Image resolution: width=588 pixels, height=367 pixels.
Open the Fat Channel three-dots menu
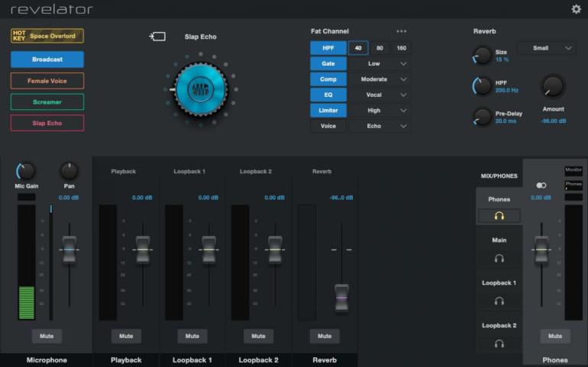coord(401,31)
